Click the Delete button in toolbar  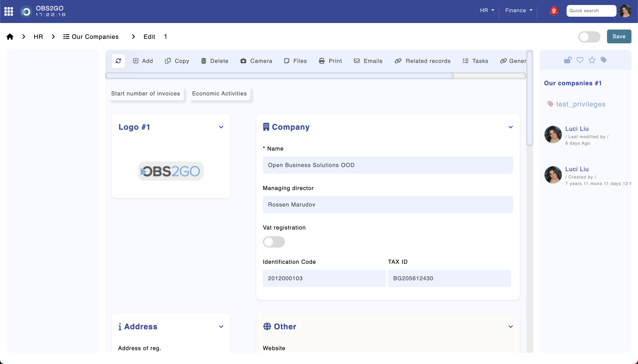click(214, 61)
